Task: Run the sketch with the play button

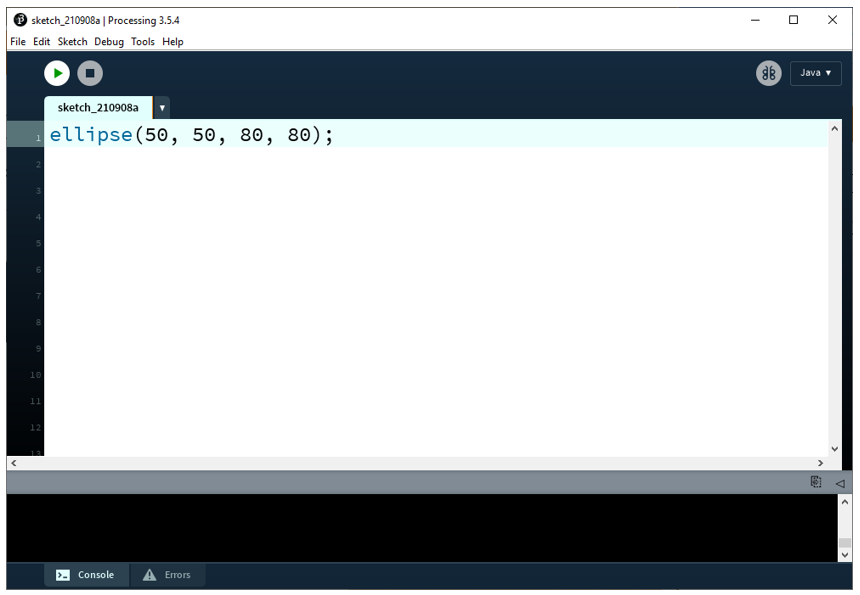Action: click(57, 73)
